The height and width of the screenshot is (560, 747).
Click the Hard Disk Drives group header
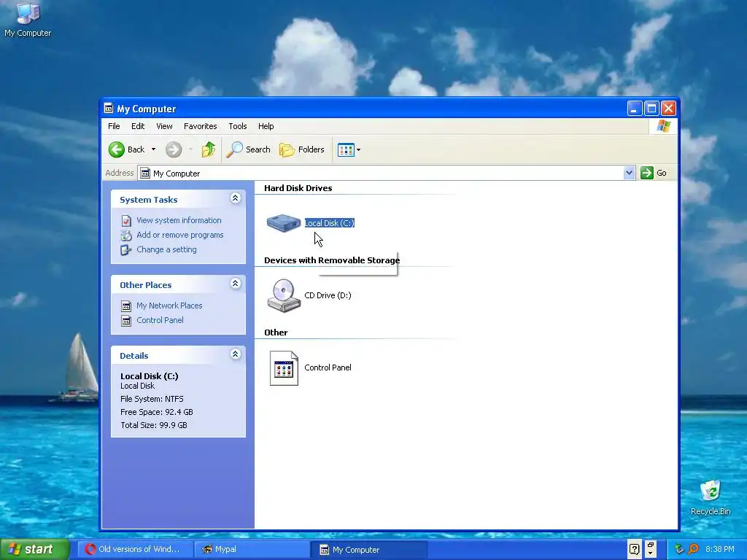click(x=298, y=188)
